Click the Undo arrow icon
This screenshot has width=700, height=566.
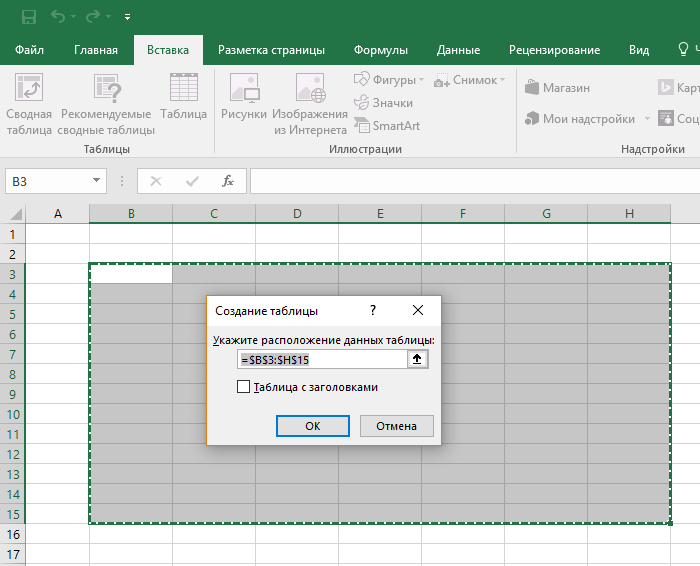pos(58,17)
